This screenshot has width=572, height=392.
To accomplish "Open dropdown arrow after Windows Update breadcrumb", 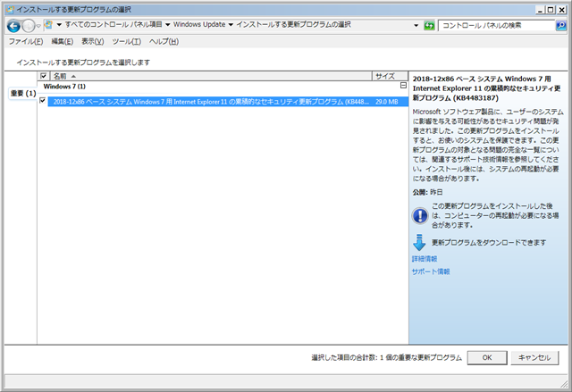I will click(x=231, y=25).
